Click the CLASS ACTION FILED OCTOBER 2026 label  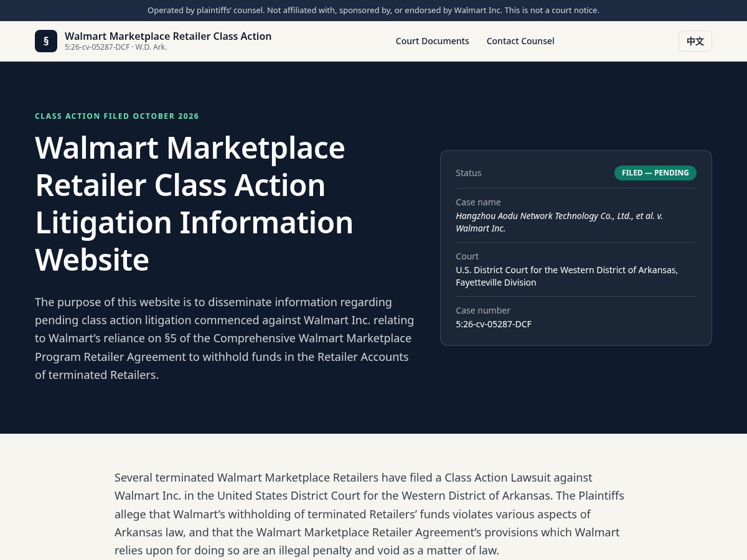[x=117, y=116]
